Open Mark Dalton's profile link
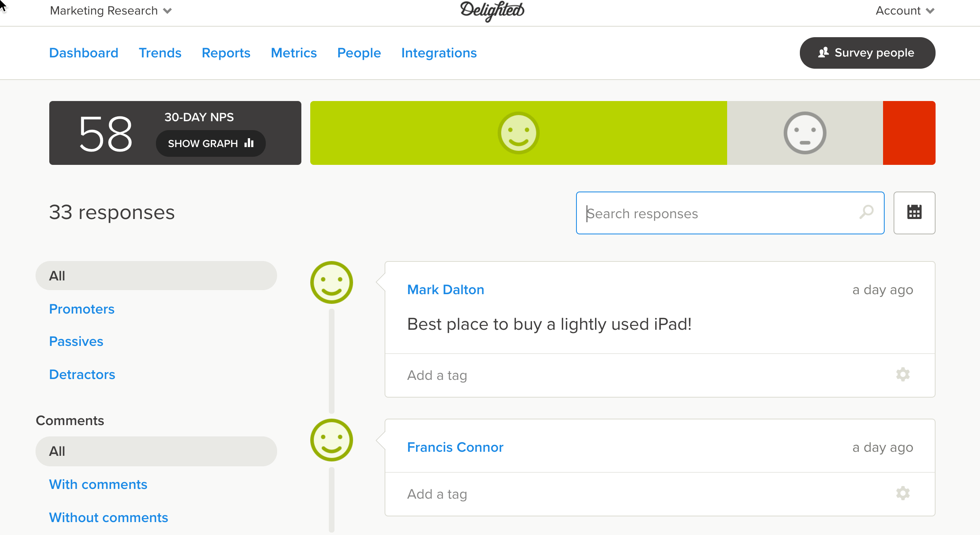The image size is (980, 535). click(x=446, y=290)
